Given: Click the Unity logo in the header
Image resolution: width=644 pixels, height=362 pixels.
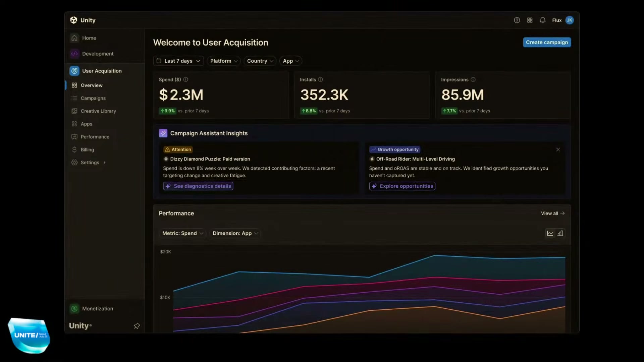Looking at the screenshot, I should point(74,20).
